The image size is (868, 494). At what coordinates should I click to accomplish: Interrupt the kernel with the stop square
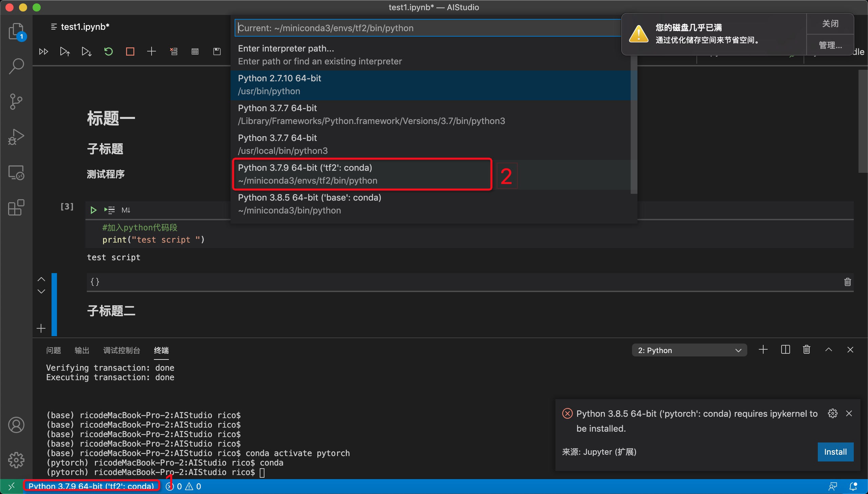point(130,52)
